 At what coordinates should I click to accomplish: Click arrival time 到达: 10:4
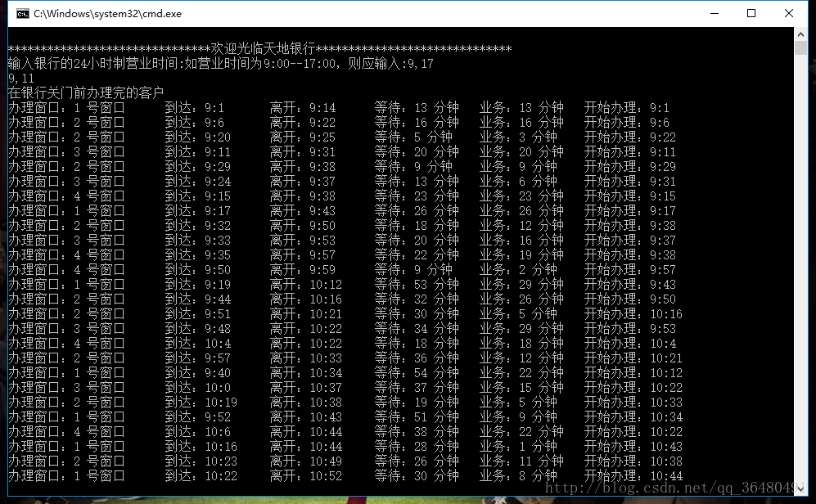(198, 344)
